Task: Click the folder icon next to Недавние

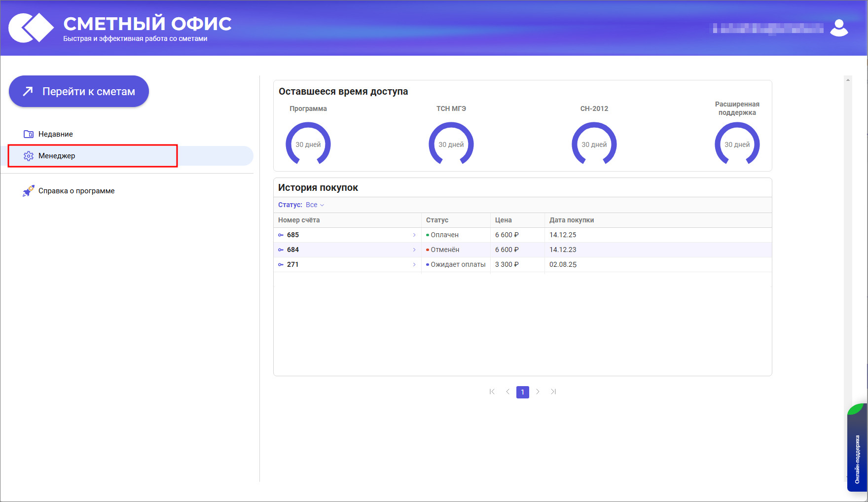Action: pos(29,134)
